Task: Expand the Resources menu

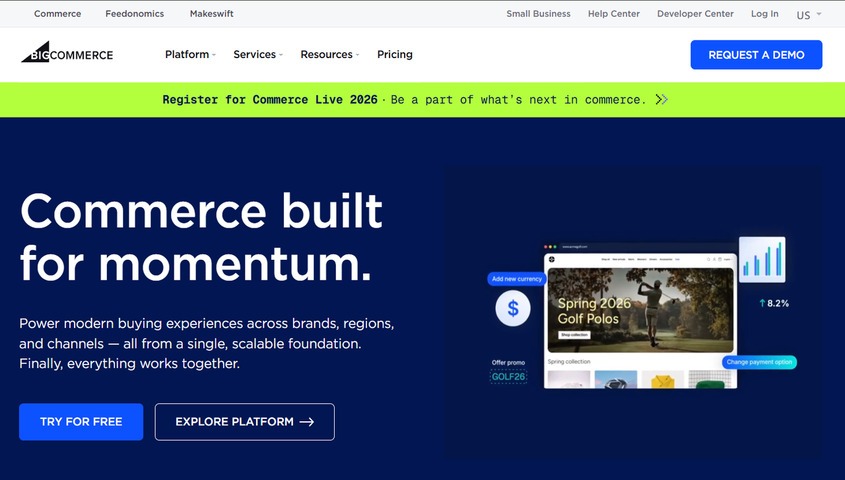Action: point(329,54)
